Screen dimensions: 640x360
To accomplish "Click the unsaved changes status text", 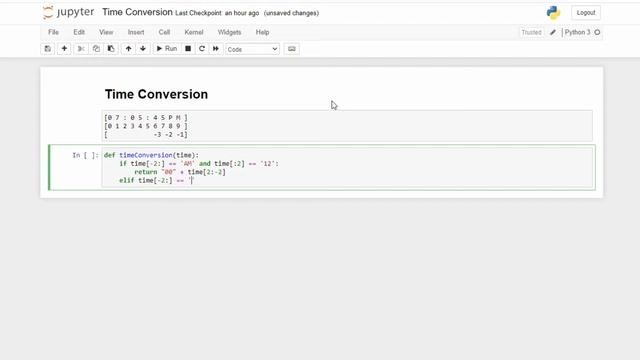I will pos(291,13).
